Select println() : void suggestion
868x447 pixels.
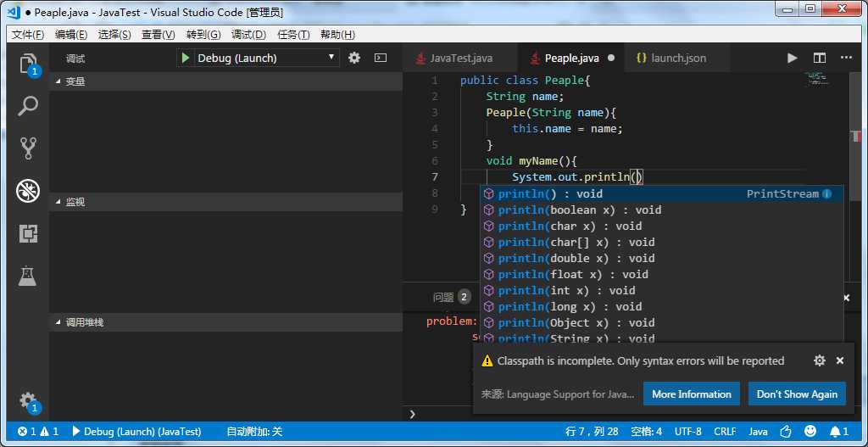click(661, 194)
